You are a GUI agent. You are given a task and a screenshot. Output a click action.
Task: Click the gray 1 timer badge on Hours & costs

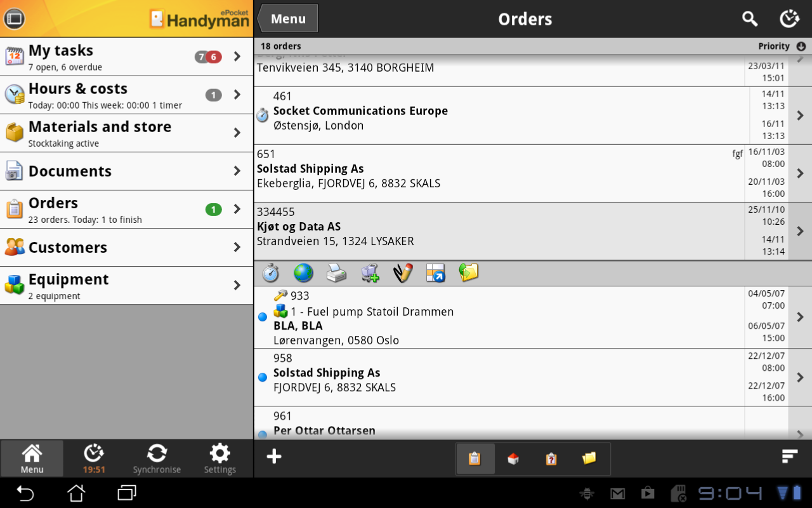214,95
